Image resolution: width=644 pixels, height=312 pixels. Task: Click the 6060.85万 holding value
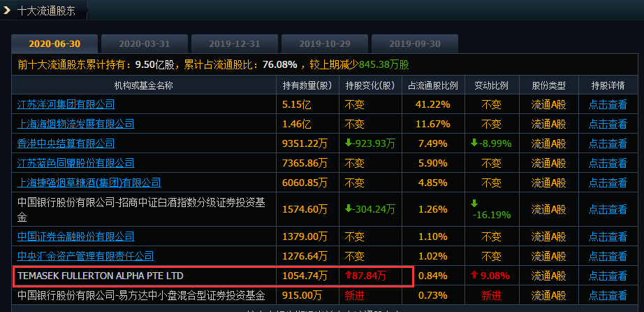305,183
